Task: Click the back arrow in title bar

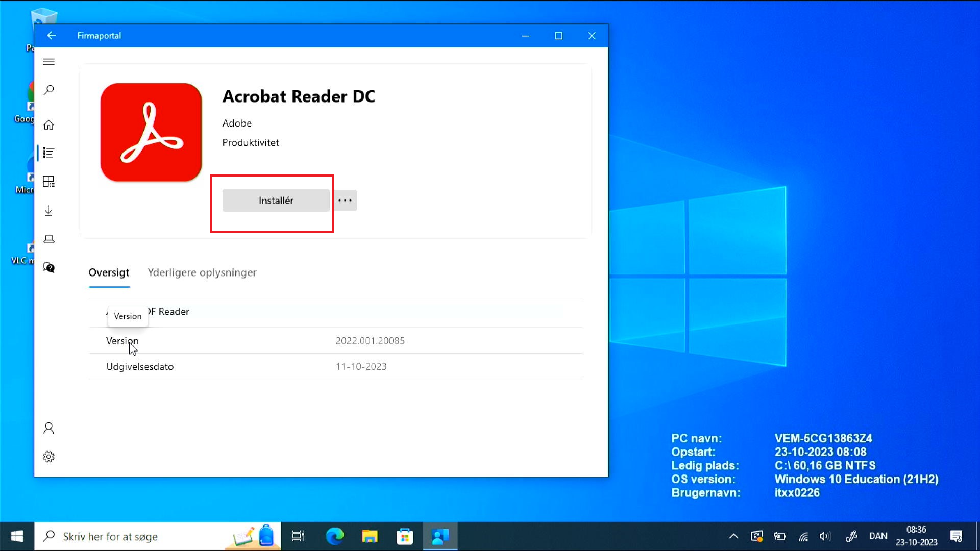Action: click(x=51, y=36)
